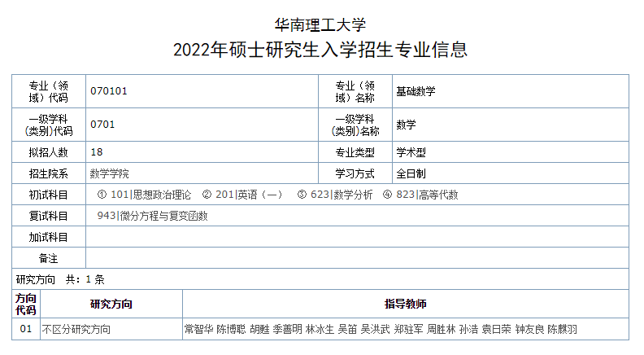This screenshot has width=644, height=355.
Task: Click the label 备注
Action: tap(49, 258)
